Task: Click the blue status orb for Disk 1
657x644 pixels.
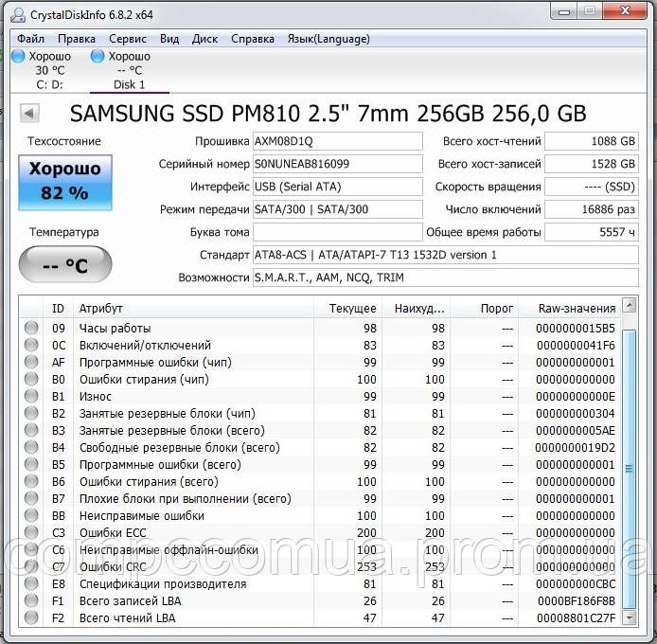Action: (98, 56)
